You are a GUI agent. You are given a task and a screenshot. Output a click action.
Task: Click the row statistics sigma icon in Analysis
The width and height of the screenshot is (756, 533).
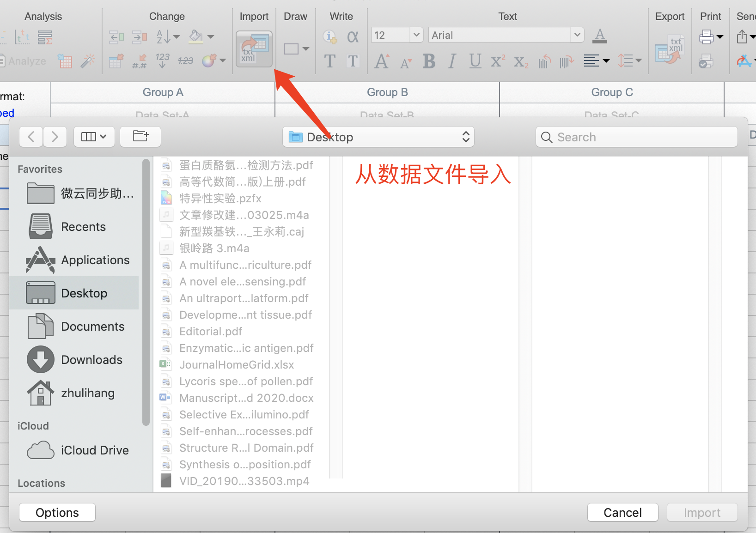pos(45,37)
